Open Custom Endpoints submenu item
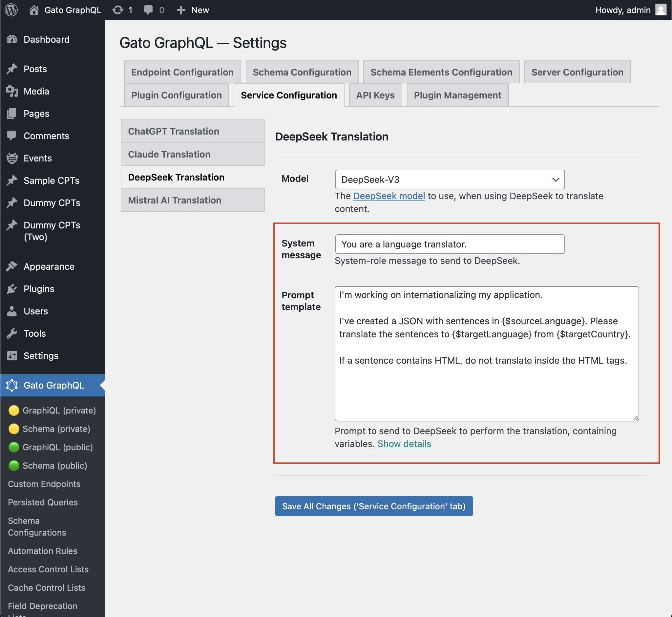Image resolution: width=672 pixels, height=617 pixels. 44,484
